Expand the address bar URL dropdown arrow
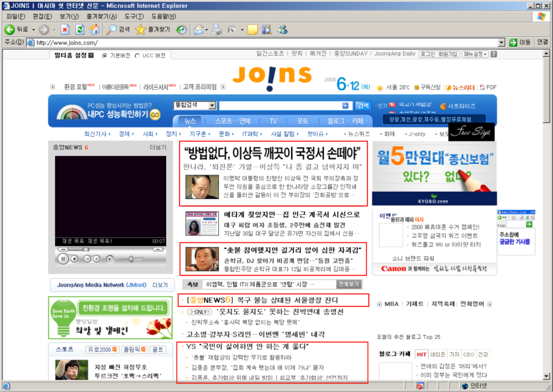The width and height of the screenshot is (553, 392). [x=501, y=43]
